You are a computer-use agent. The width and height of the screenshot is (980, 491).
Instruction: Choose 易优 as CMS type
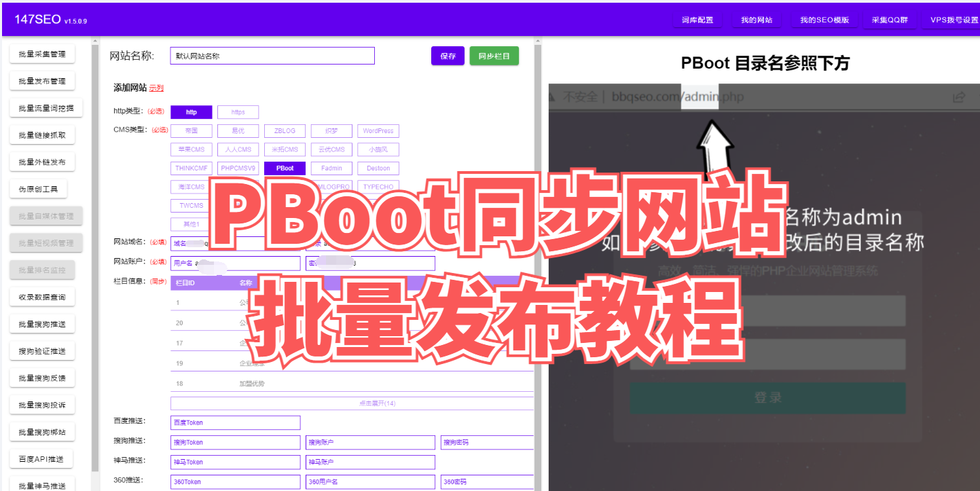tap(238, 131)
